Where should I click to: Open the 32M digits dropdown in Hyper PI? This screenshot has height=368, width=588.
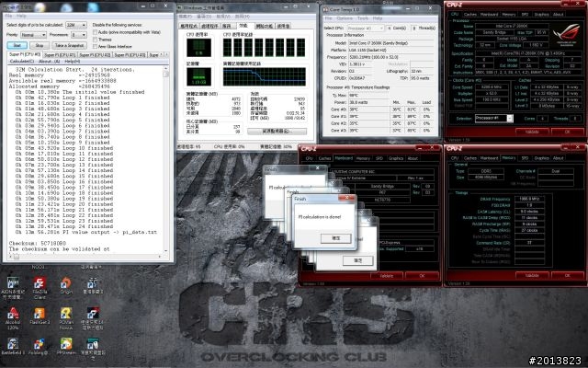point(76,25)
